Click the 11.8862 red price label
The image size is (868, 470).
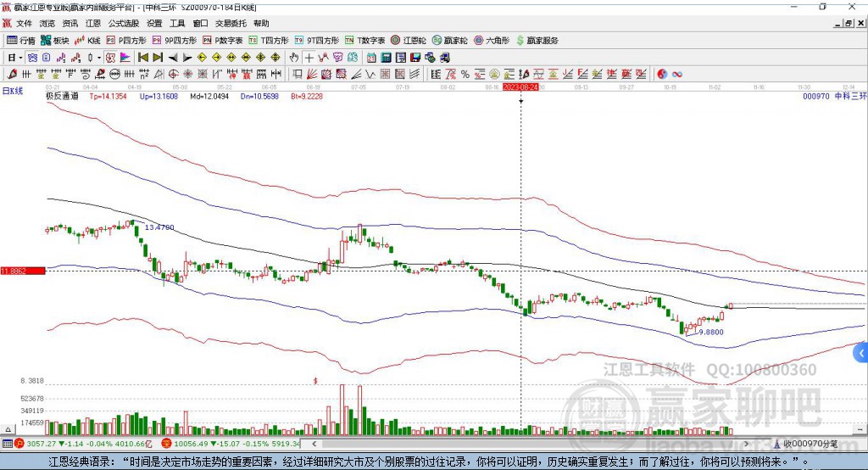pos(23,271)
